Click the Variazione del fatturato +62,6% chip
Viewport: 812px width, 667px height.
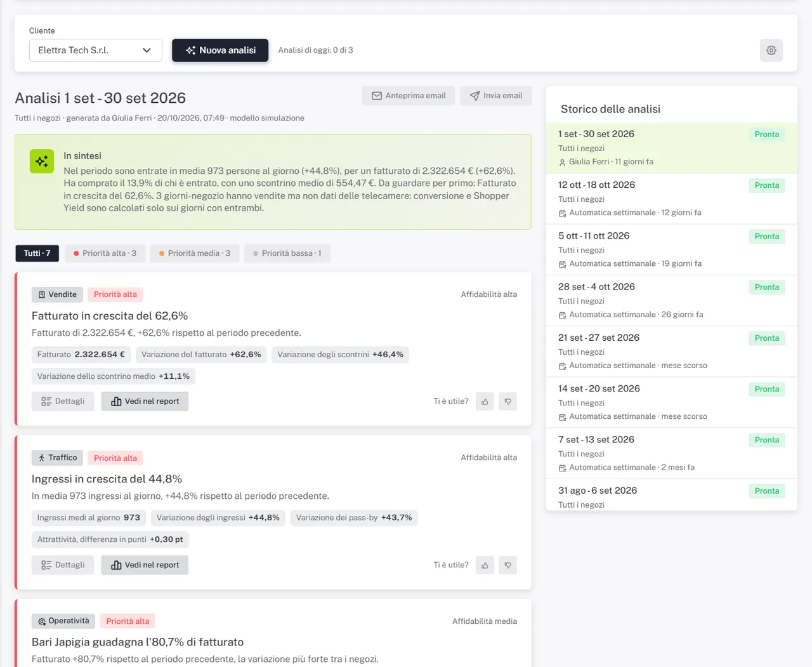201,355
